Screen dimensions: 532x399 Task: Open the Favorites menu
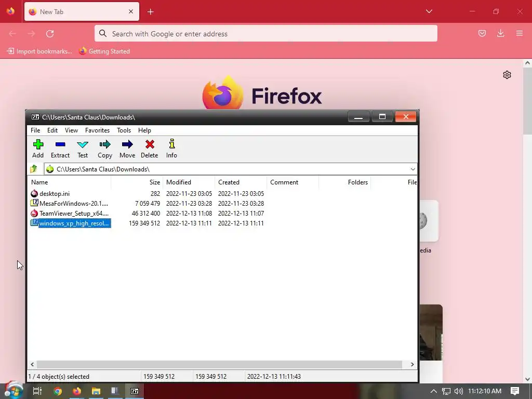(x=97, y=130)
